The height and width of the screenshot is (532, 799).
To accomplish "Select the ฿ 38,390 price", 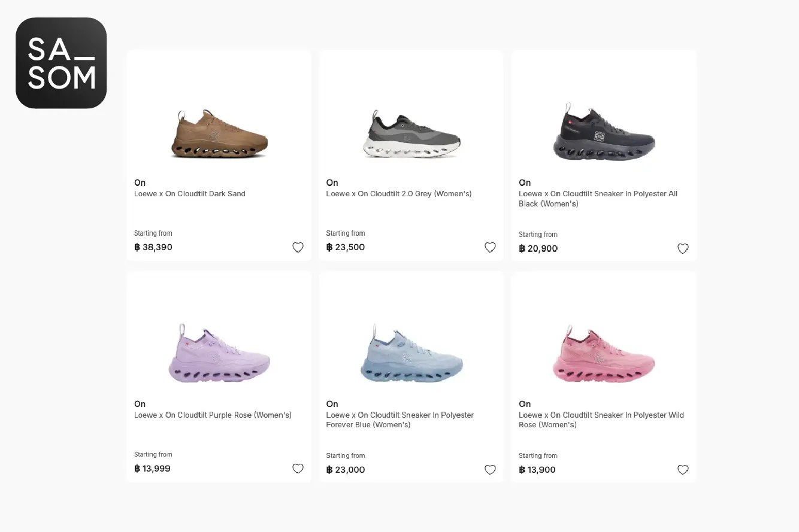I will 153,247.
